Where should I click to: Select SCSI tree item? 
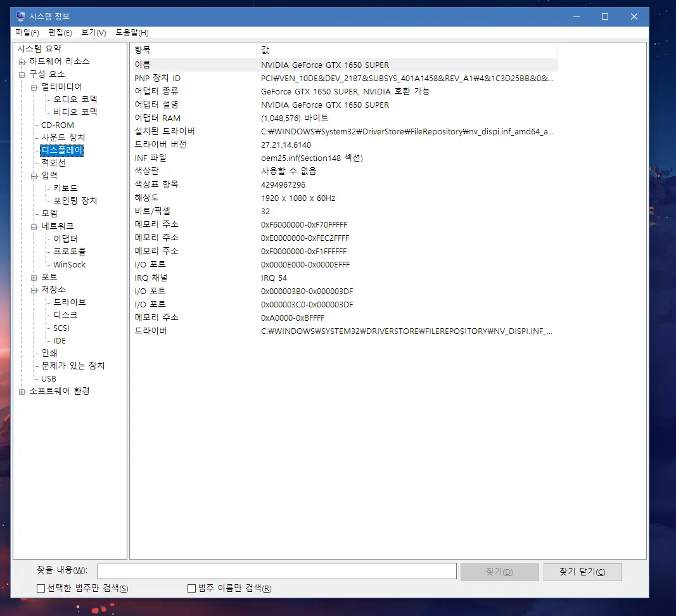tap(61, 328)
